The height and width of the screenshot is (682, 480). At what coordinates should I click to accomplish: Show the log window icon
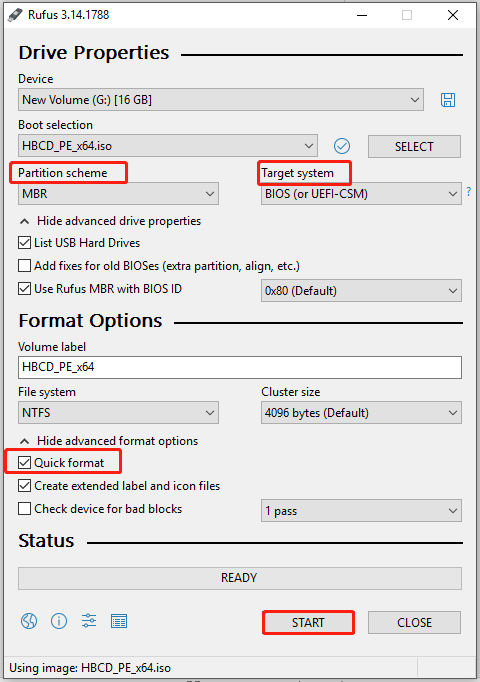119,622
